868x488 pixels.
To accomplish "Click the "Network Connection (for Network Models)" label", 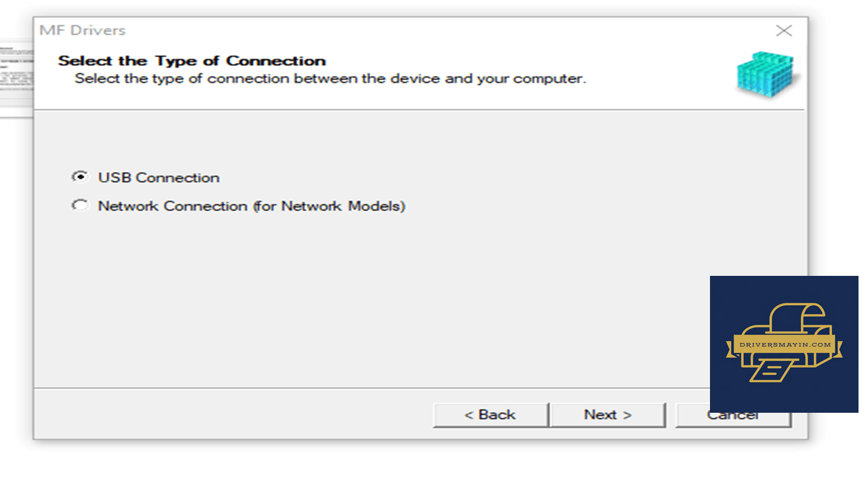I will point(252,206).
